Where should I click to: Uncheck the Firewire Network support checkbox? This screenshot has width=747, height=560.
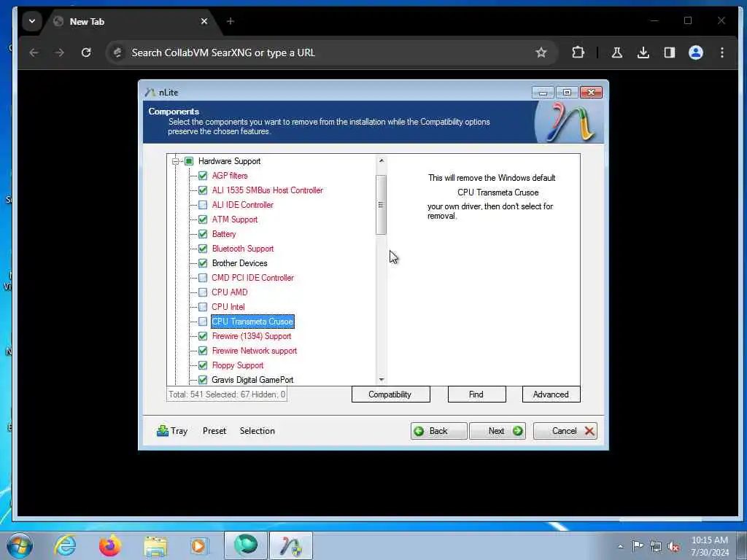[203, 351]
